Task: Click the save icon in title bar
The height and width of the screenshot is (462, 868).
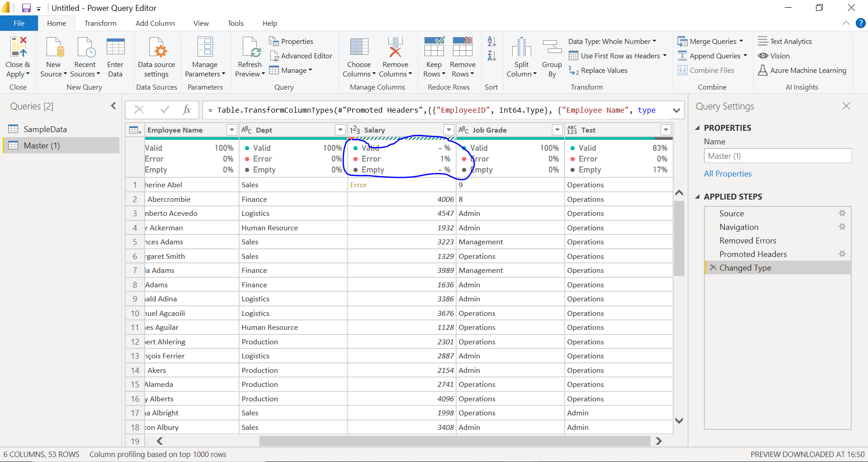Action: click(26, 8)
